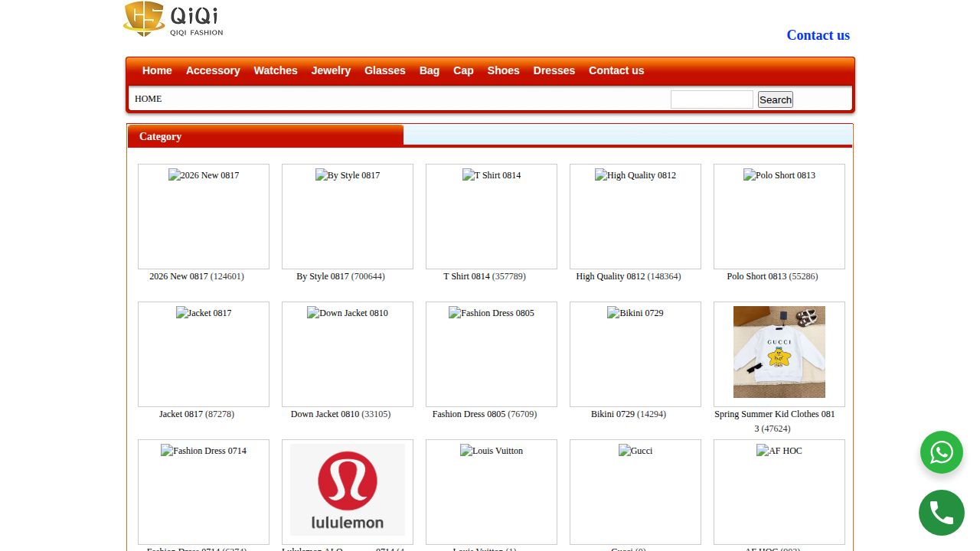Open the Glasses category menu
The height and width of the screenshot is (551, 980).
pyautogui.click(x=385, y=70)
